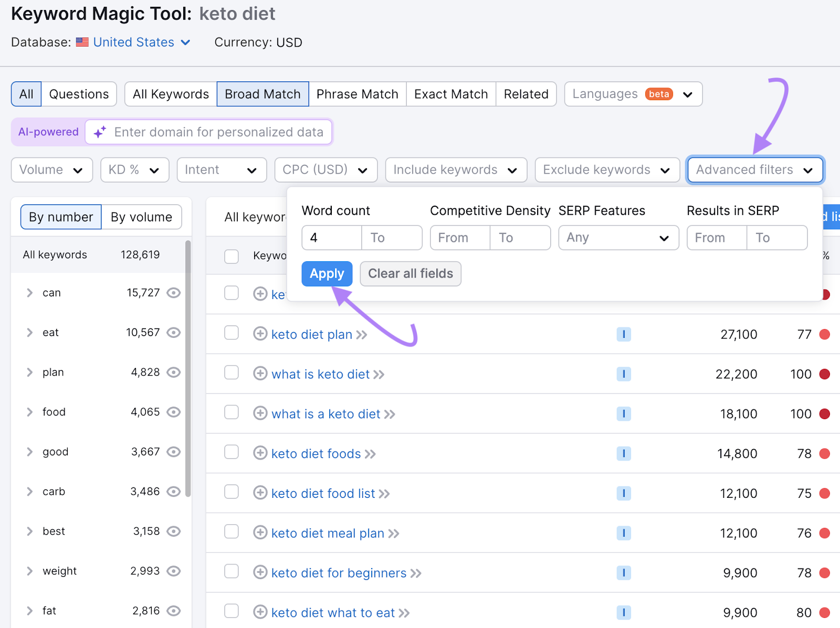Click the "Clear all fields" button
The height and width of the screenshot is (628, 840).
click(x=411, y=273)
